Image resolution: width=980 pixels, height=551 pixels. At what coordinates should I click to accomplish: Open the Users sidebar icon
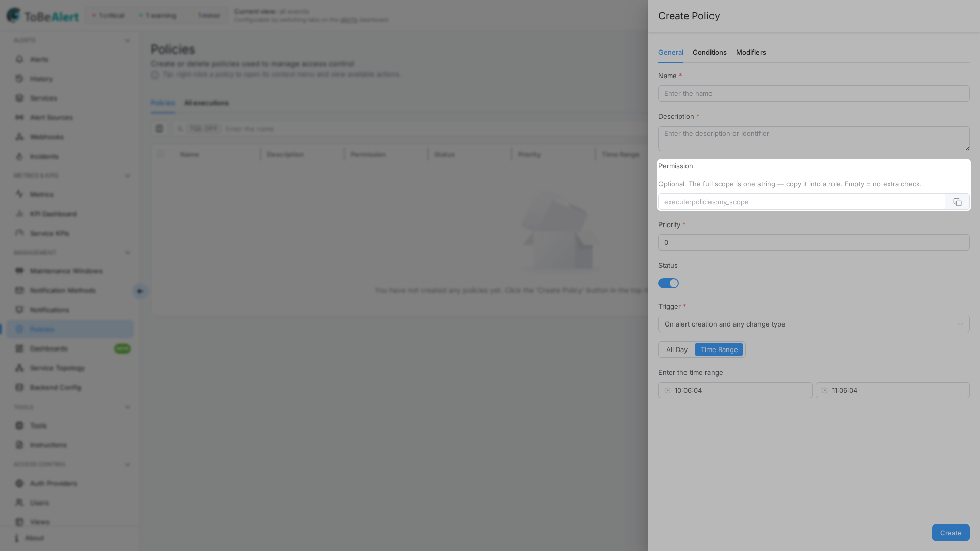(x=19, y=503)
